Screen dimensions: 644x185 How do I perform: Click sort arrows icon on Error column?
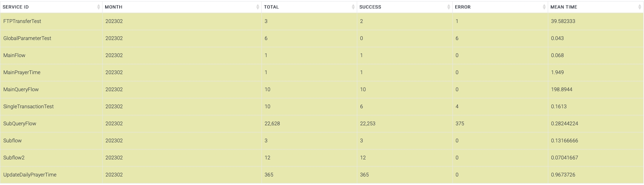[544, 7]
